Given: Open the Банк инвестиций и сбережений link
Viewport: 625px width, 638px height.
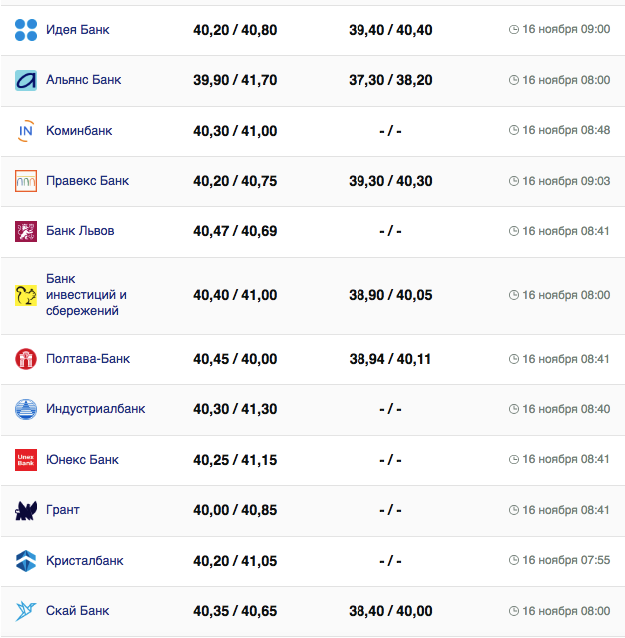Looking at the screenshot, I should point(86,295).
